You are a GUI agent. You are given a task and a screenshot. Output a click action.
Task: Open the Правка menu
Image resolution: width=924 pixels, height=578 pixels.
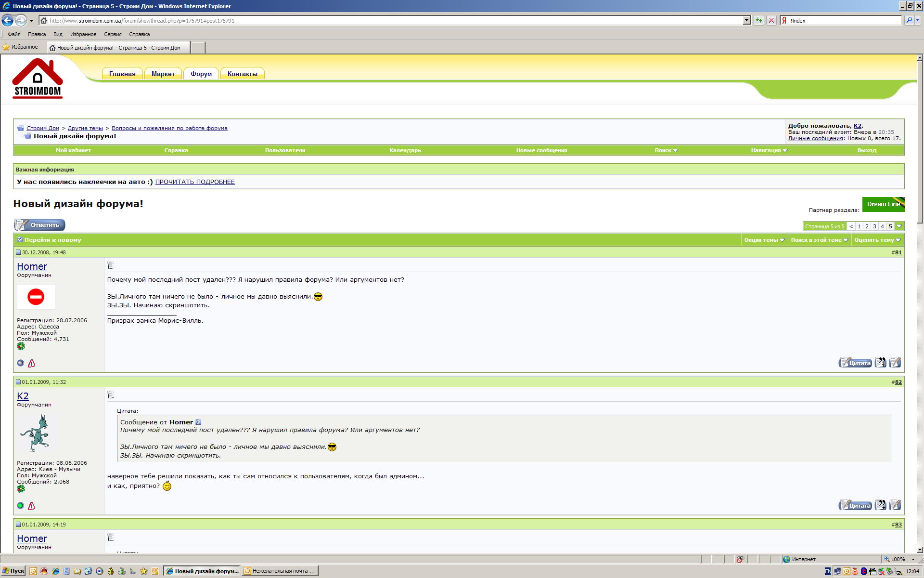pos(37,34)
